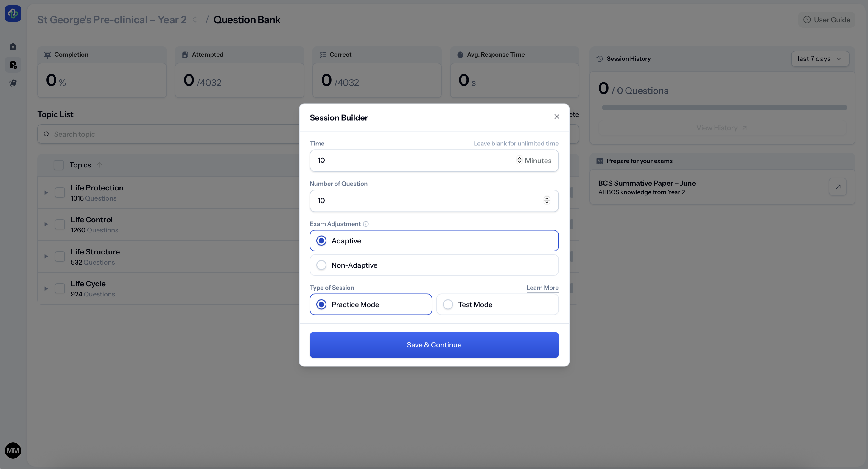Open the course switcher next to Year 2
Image resolution: width=868 pixels, height=469 pixels.
click(x=195, y=20)
